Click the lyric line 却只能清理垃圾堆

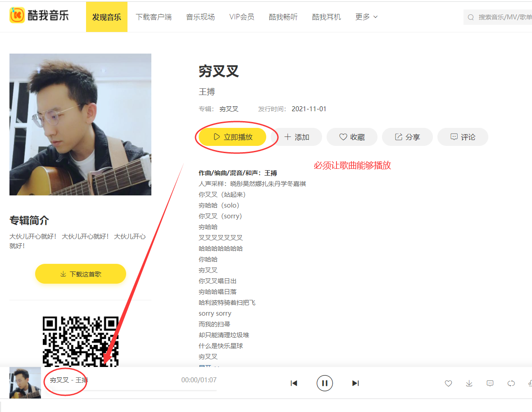pos(224,335)
